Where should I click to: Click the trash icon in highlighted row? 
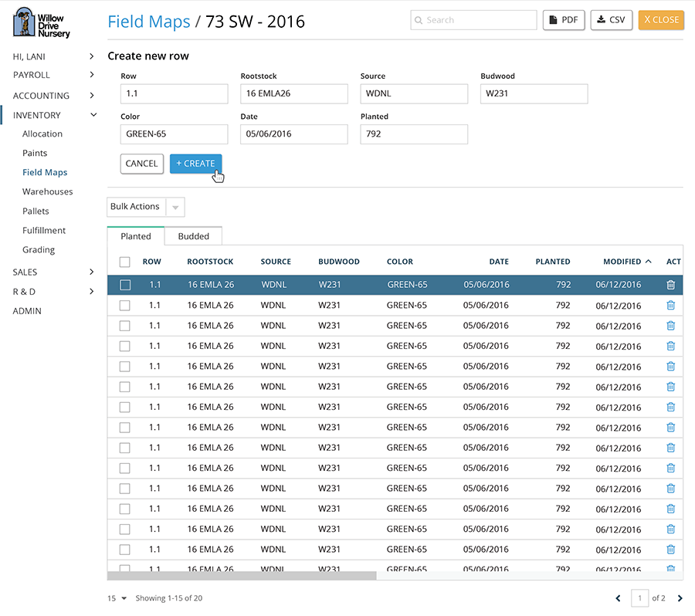(670, 285)
